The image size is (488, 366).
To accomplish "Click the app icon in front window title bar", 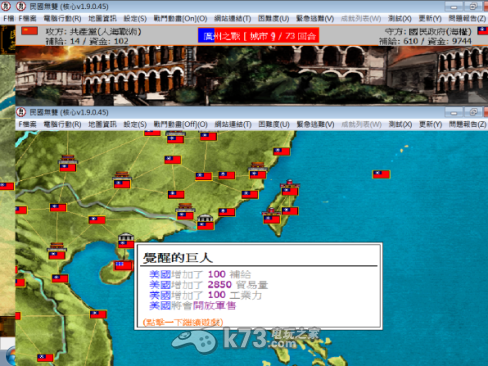I will tap(21, 112).
